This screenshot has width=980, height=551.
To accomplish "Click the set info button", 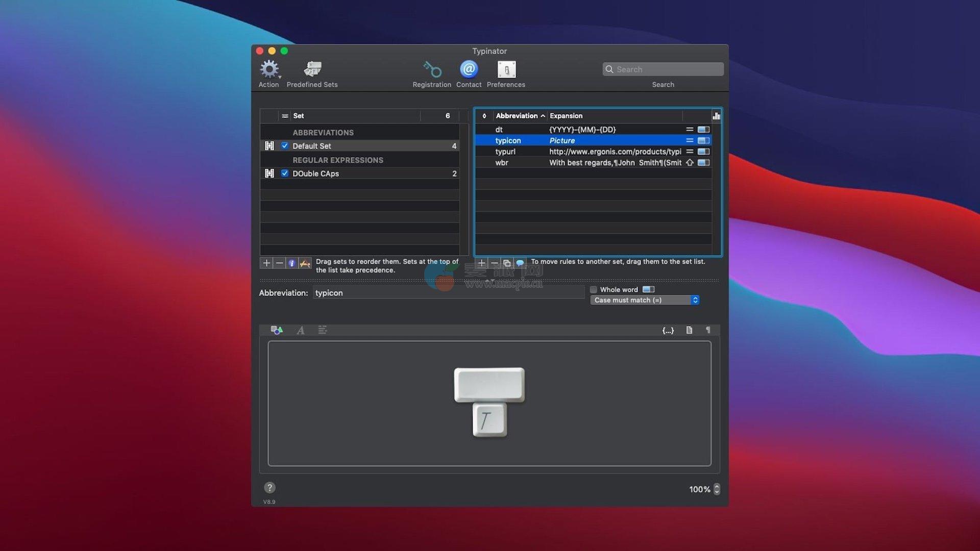I will pos(292,263).
